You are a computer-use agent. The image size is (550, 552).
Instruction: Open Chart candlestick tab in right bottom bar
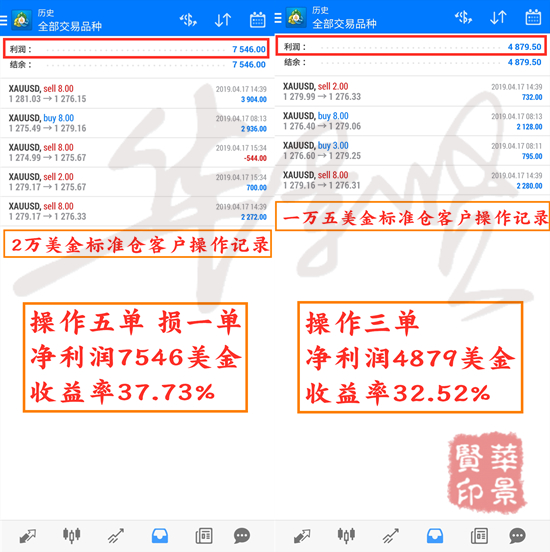click(x=346, y=535)
